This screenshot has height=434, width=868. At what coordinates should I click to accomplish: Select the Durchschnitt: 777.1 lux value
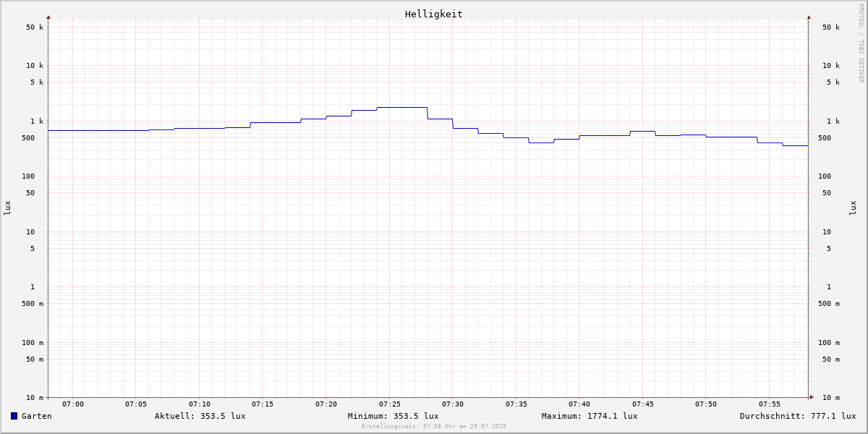click(798, 416)
